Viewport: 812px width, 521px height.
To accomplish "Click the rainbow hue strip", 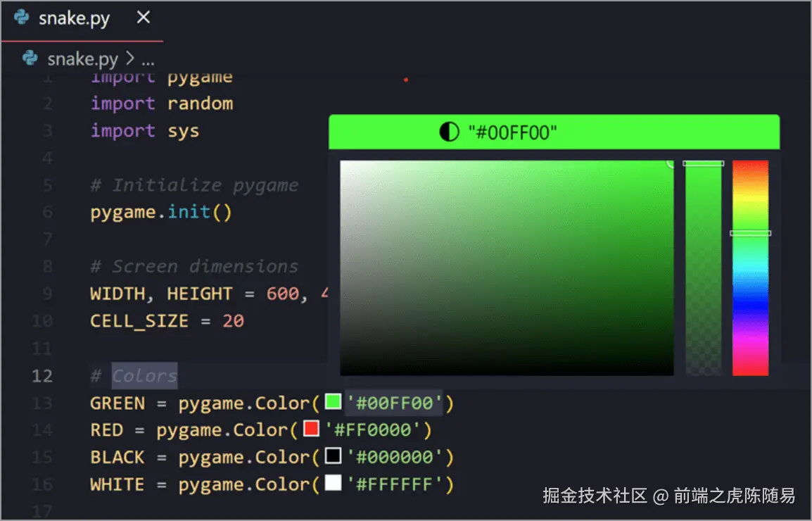I will click(x=750, y=268).
